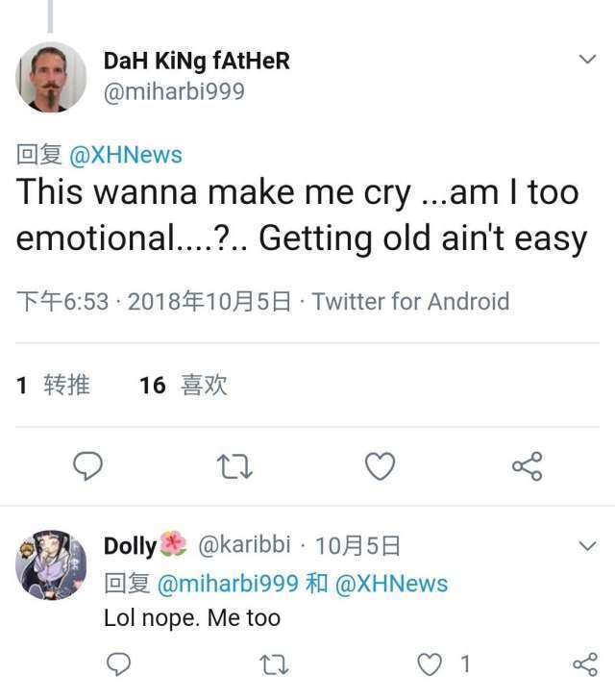Like the main tweet with heart icon
The width and height of the screenshot is (615, 700).
click(x=381, y=466)
